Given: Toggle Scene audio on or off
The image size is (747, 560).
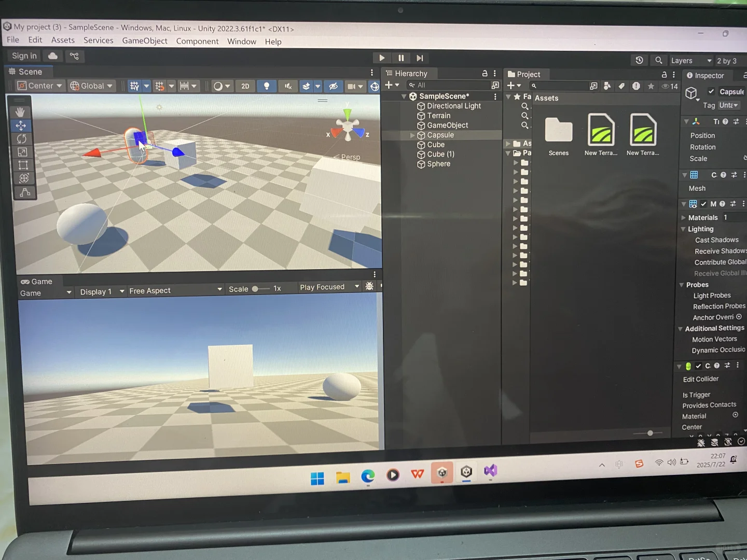Looking at the screenshot, I should click(288, 87).
